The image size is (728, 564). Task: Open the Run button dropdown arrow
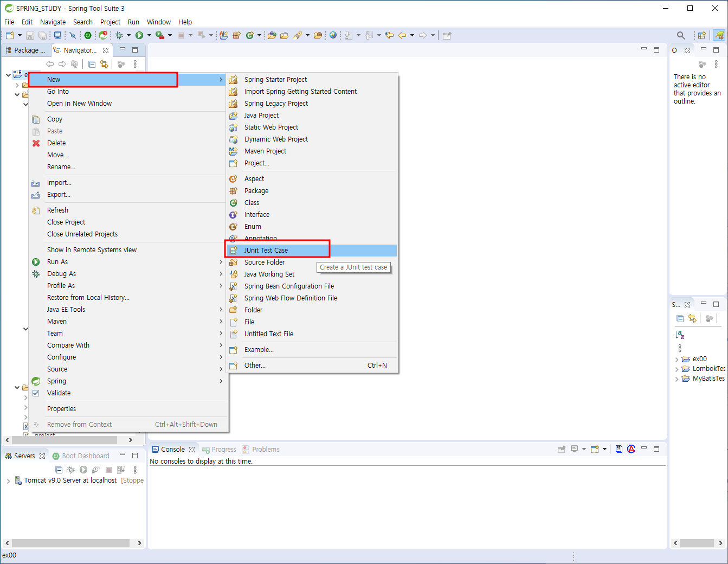[149, 35]
